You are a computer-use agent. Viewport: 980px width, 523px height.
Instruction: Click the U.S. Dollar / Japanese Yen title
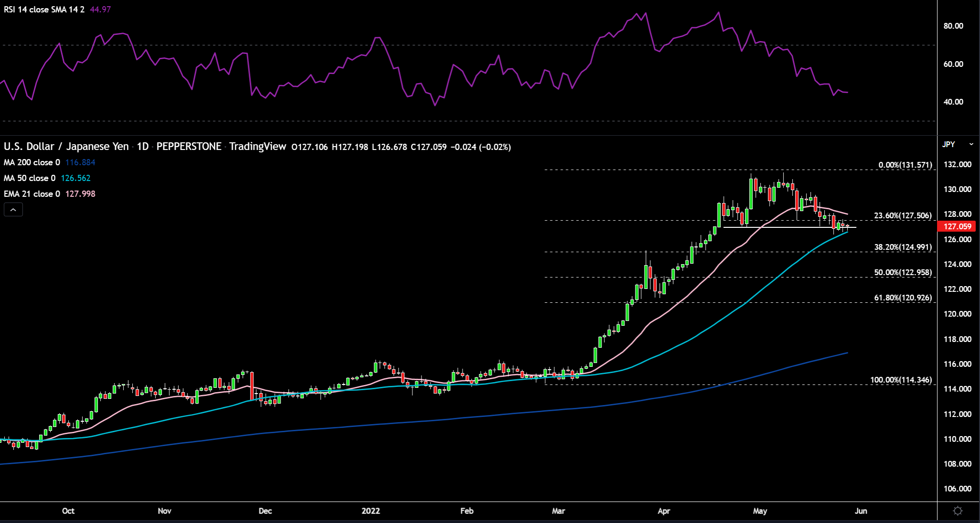coord(66,147)
